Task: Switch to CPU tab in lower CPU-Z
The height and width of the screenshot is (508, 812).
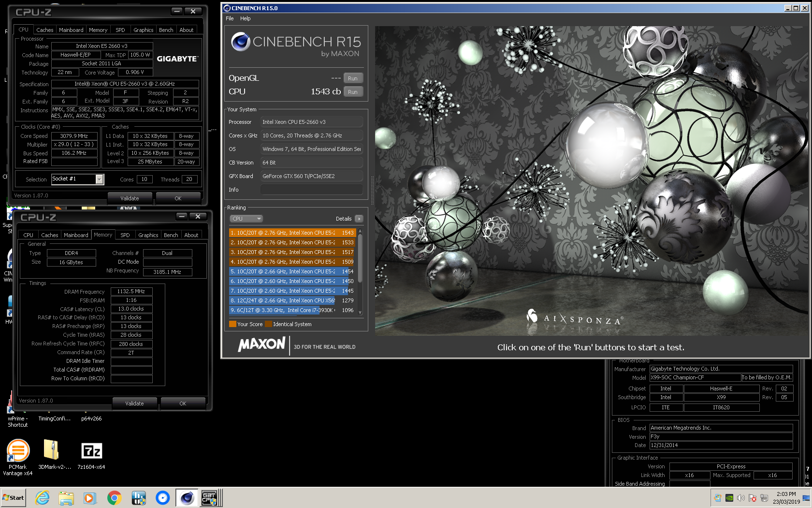Action: tap(29, 235)
